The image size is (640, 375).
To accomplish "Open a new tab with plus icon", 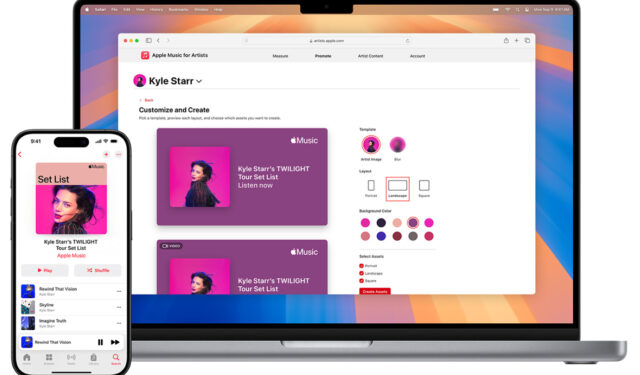I will pyautogui.click(x=516, y=40).
